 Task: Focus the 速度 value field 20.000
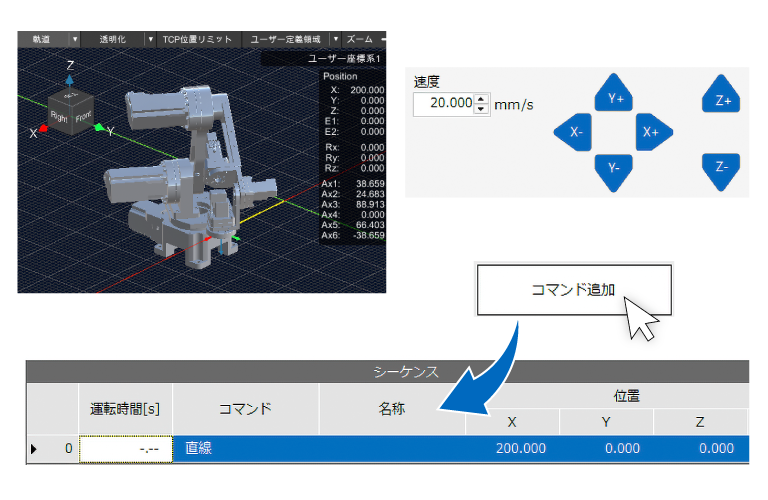(444, 104)
